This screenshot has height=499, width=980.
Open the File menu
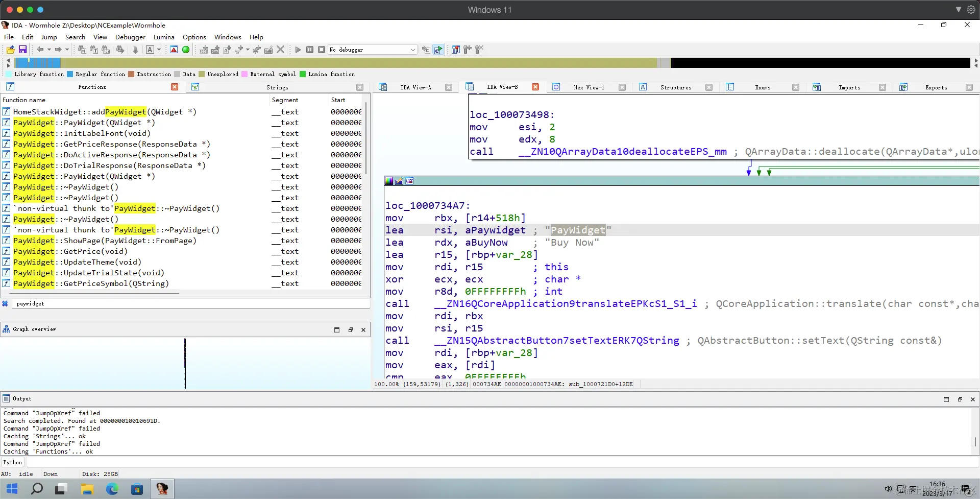(x=9, y=37)
